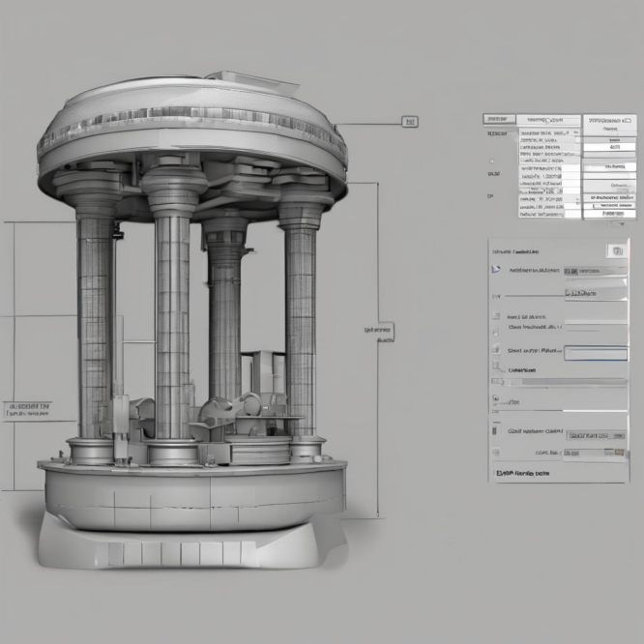
Task: Click the icon in the lower panel's top-right corner
Action: click(615, 250)
